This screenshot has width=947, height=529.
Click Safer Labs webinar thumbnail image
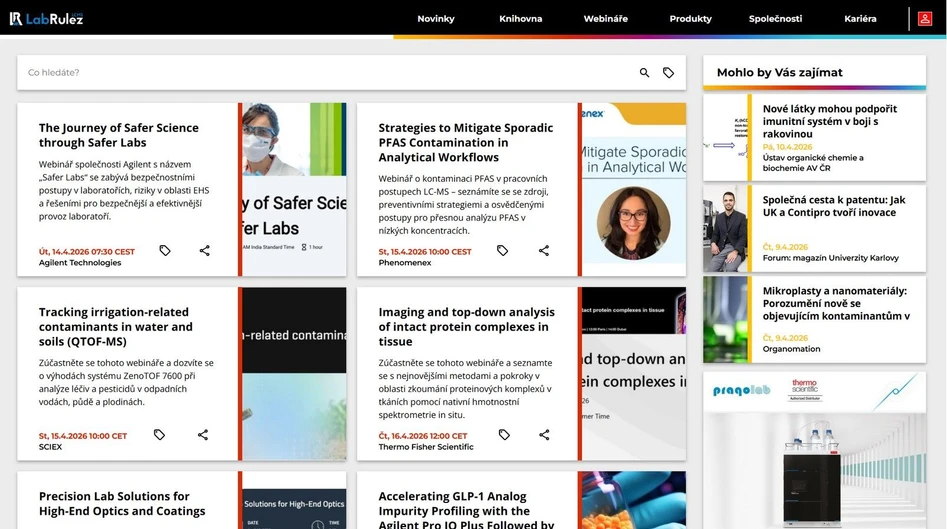pos(294,190)
